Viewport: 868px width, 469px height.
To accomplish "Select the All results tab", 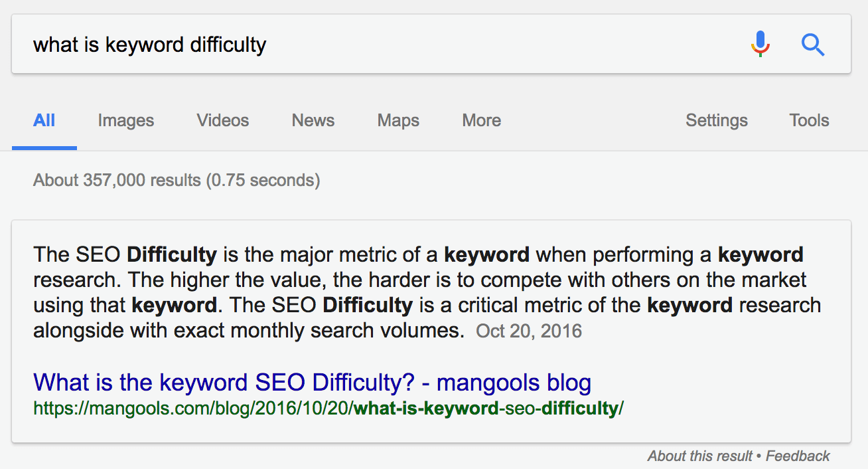I will click(44, 120).
